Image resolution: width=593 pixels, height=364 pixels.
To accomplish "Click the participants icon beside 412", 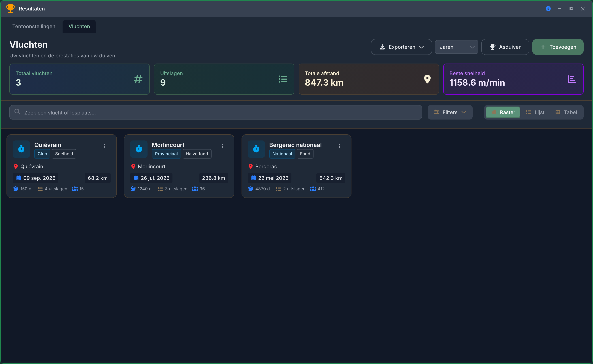I will 313,189.
